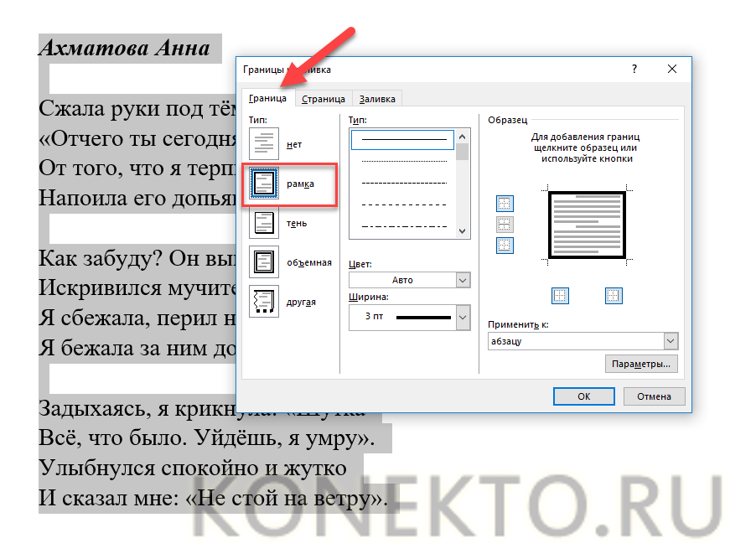
Task: Click the help question mark button
Action: coord(634,70)
